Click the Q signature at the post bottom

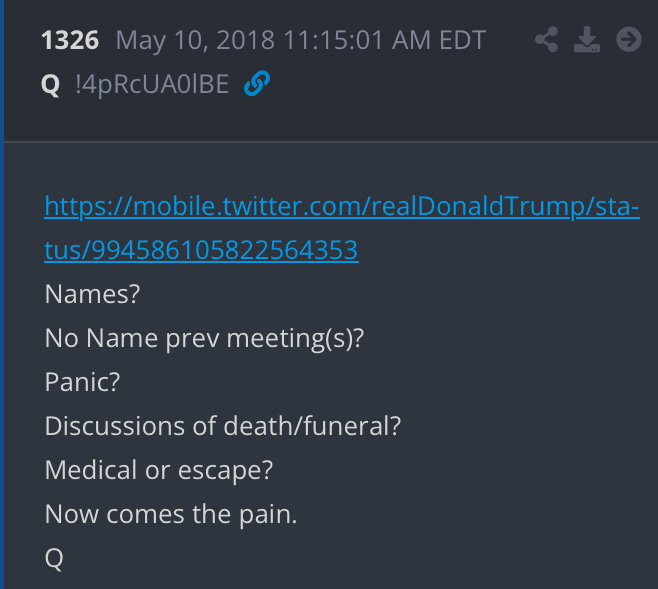54,559
